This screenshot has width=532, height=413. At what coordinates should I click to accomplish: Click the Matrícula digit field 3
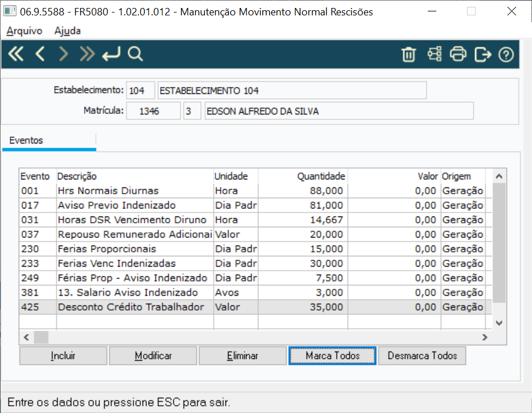click(x=192, y=111)
